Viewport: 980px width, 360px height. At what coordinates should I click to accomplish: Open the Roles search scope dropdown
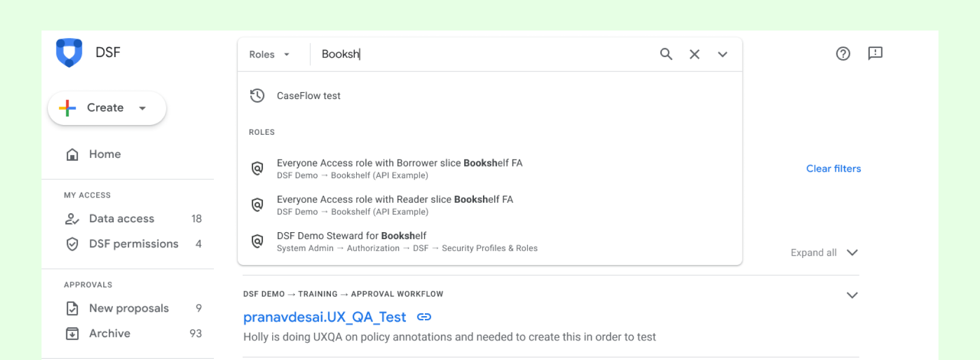tap(269, 54)
